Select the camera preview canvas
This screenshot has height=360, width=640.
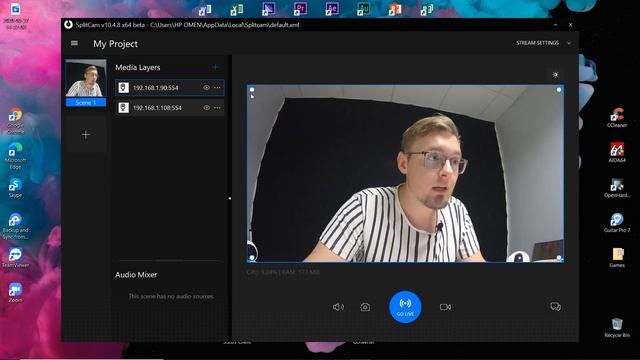[x=405, y=173]
